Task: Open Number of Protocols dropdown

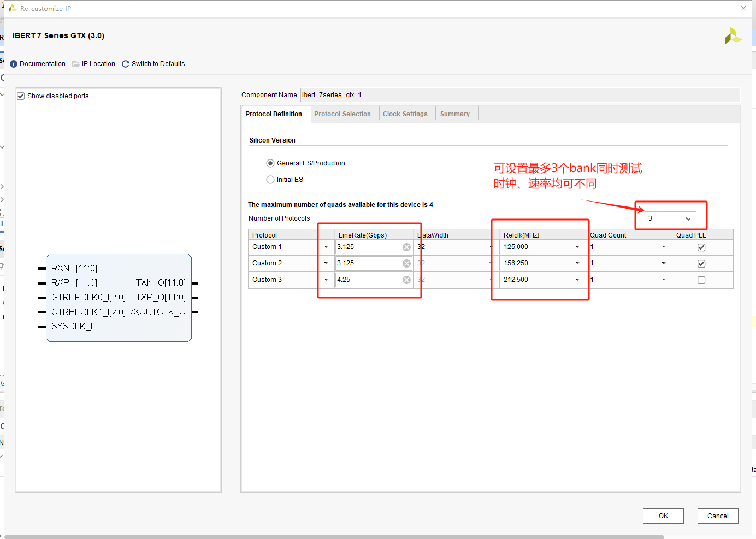Action: tap(670, 218)
